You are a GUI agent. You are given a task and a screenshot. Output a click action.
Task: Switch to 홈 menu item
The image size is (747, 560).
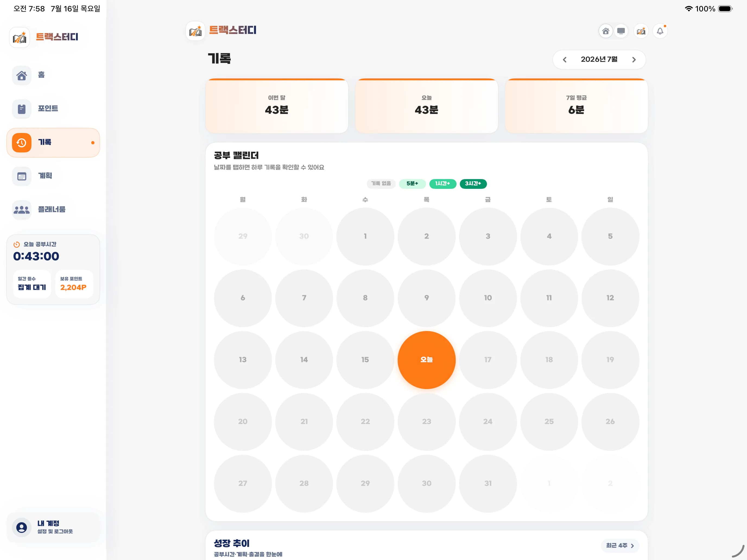53,75
